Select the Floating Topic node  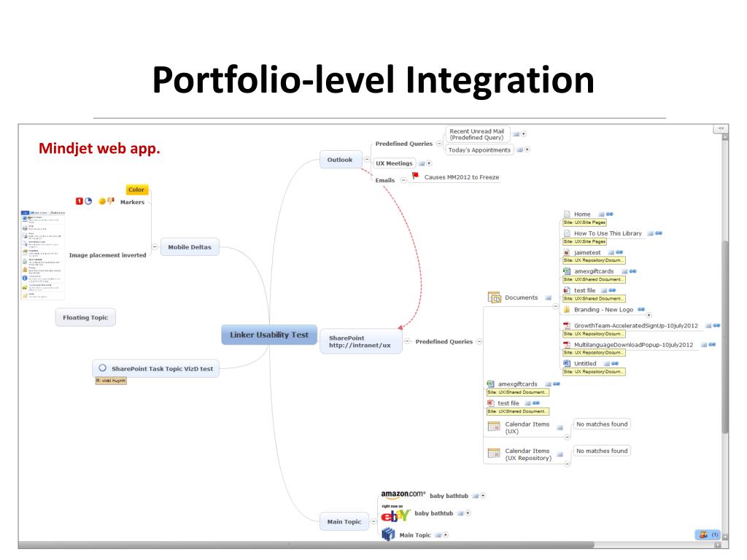85,318
